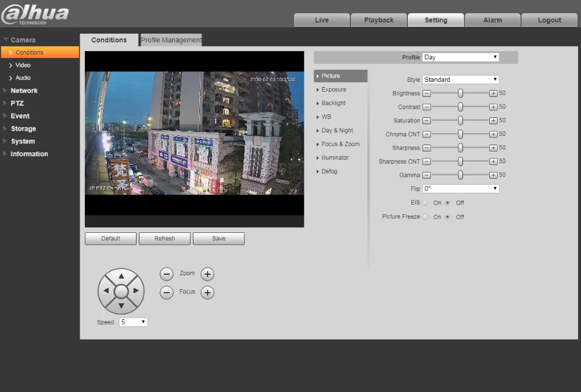581x392 pixels.
Task: Increase focus with the plus icon
Action: tap(207, 293)
